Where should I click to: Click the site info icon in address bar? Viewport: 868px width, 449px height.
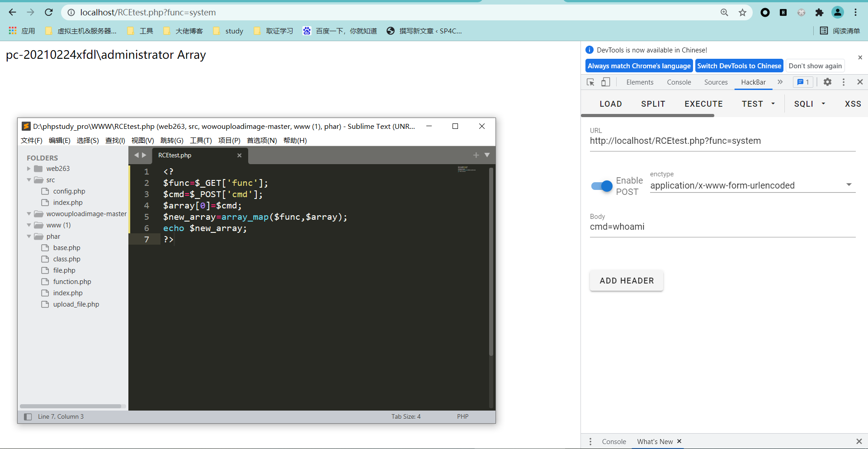(x=71, y=13)
